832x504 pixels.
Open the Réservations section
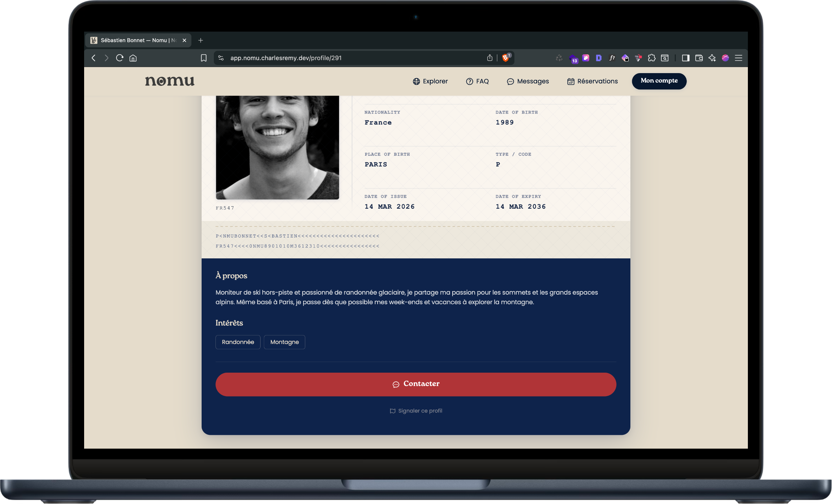pos(592,81)
